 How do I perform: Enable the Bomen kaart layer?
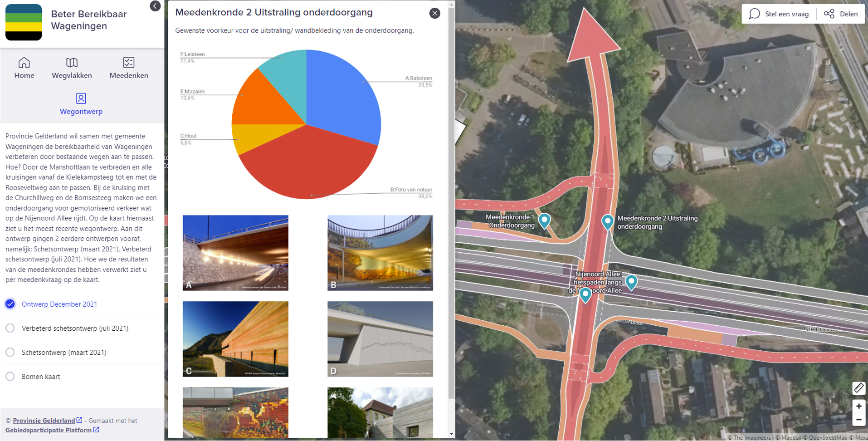(10, 376)
